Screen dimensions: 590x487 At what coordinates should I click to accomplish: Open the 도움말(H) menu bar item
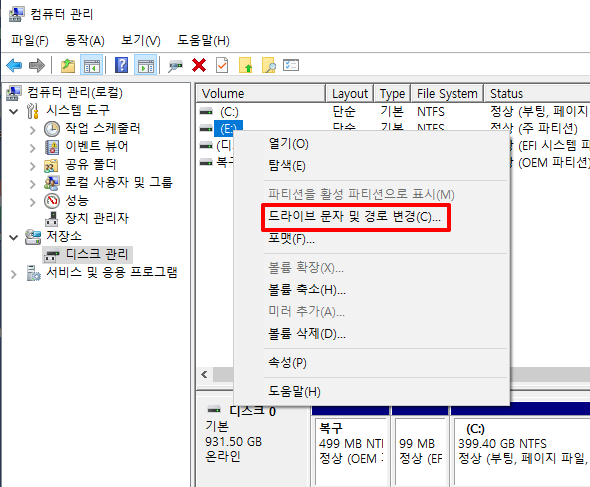203,40
